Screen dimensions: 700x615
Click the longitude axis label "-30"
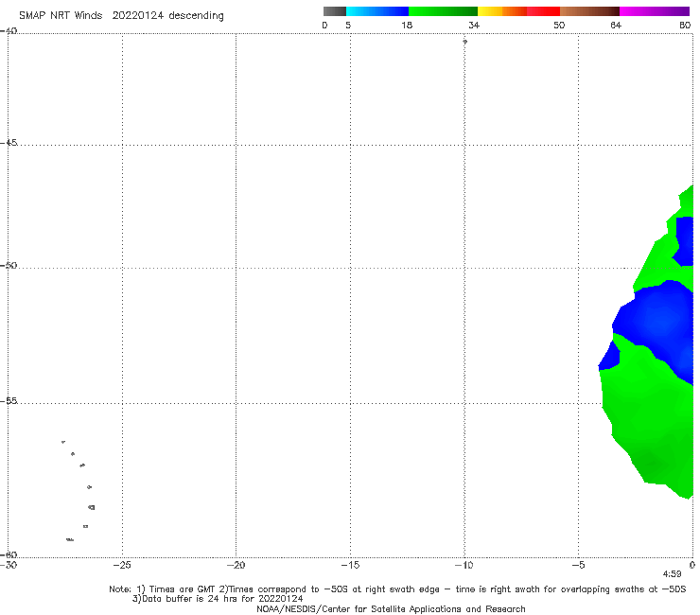[9, 565]
